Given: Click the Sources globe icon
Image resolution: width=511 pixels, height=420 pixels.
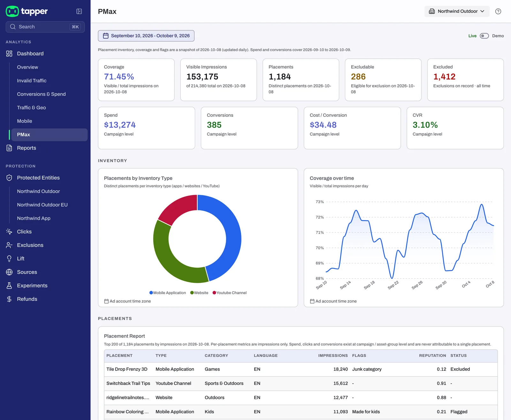Looking at the screenshot, I should click(9, 272).
